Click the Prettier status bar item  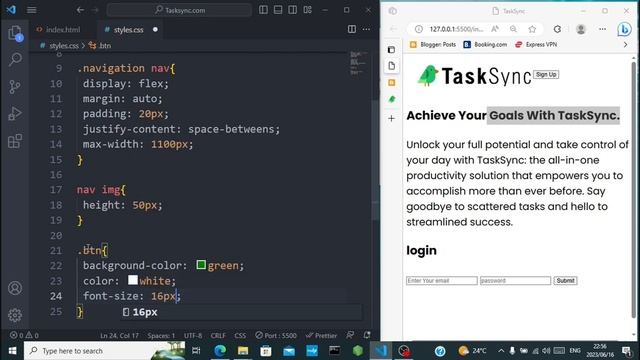(x=321, y=336)
